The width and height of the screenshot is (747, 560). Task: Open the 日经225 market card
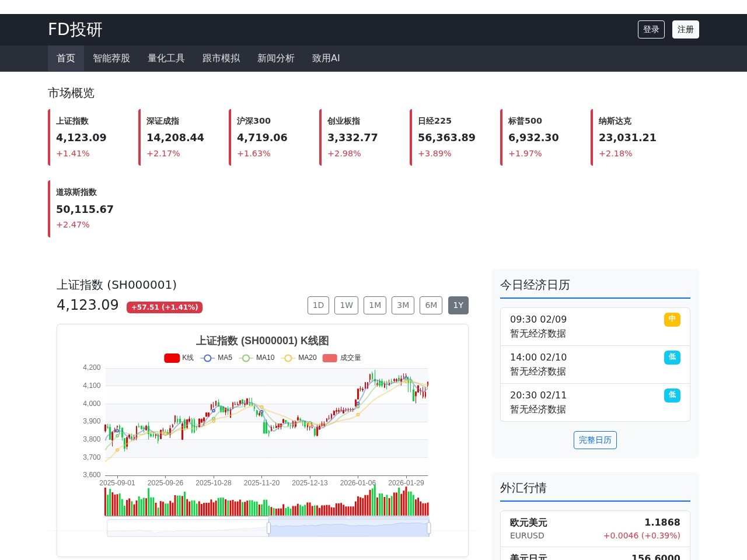448,137
